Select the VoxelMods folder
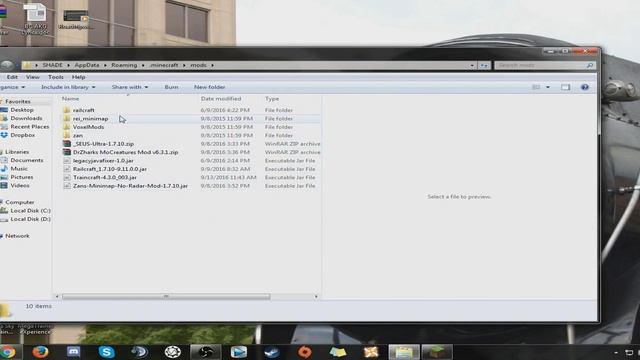The width and height of the screenshot is (640, 360). (89, 127)
